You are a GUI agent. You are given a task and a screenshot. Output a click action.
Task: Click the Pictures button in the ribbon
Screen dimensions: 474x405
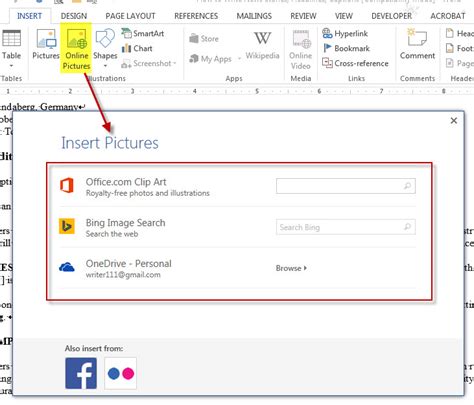pos(46,45)
